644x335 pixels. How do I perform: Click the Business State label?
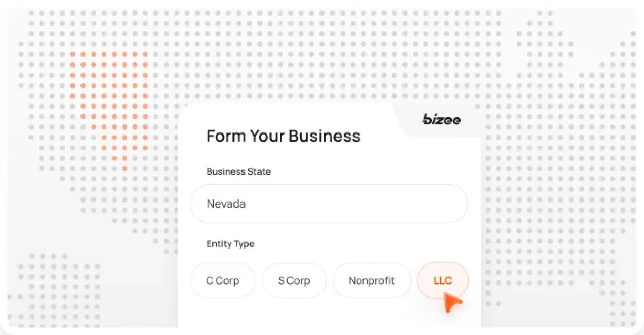[x=238, y=172]
